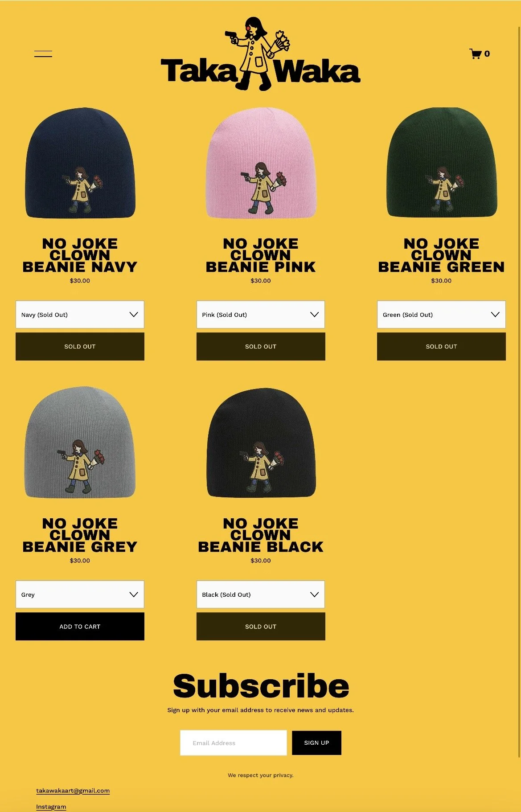Viewport: 521px width, 812px height.
Task: Open the Grey beanie product image
Action: [x=80, y=443]
